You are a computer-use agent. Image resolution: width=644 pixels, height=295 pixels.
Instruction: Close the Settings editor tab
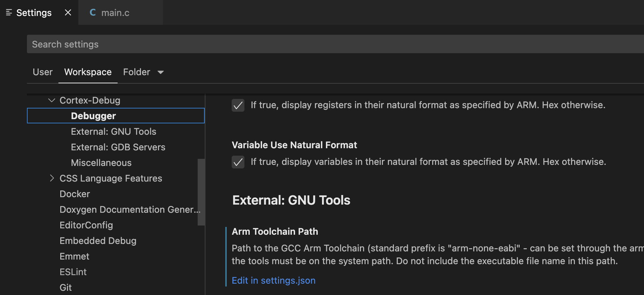(68, 13)
